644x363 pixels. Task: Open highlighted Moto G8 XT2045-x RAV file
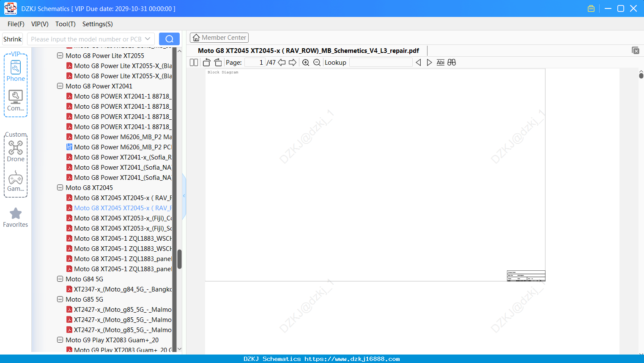[x=119, y=208]
